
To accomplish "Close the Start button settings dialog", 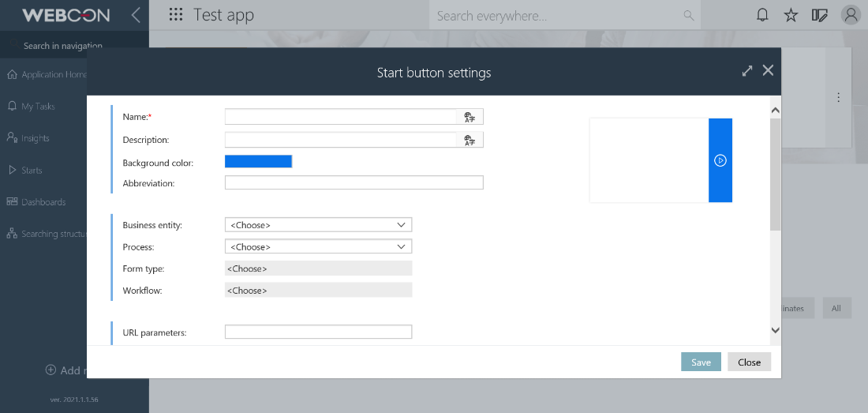I will (x=768, y=70).
